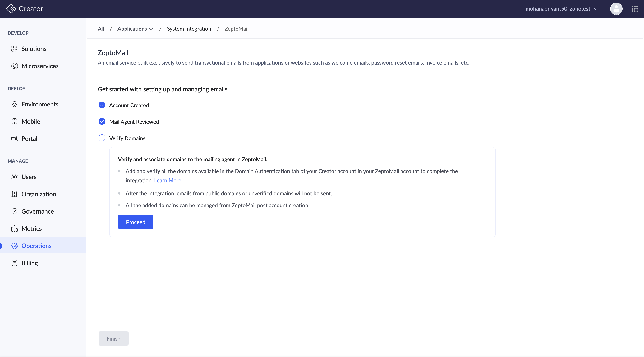Click the Metrics bar chart icon
The height and width of the screenshot is (357, 644).
15,229
